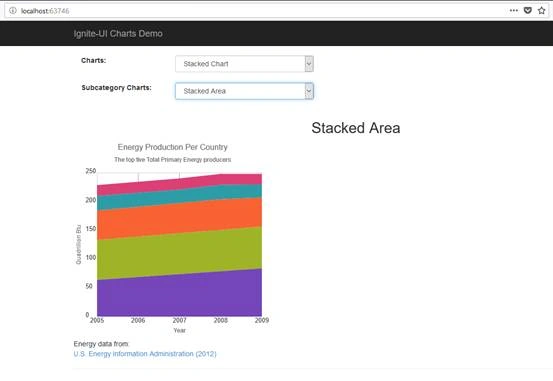This screenshot has height=381, width=553.
Task: Open the page actions three-dot menu
Action: [x=514, y=11]
